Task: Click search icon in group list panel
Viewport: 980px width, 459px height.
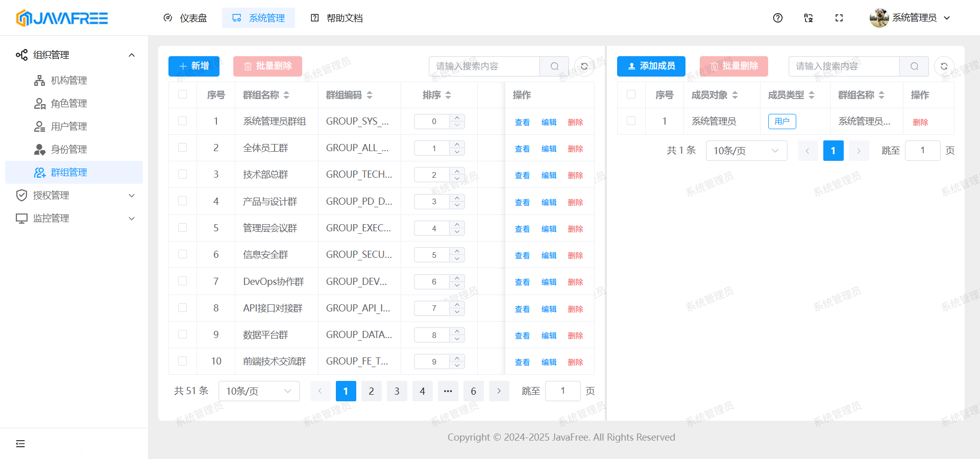Action: [x=554, y=66]
